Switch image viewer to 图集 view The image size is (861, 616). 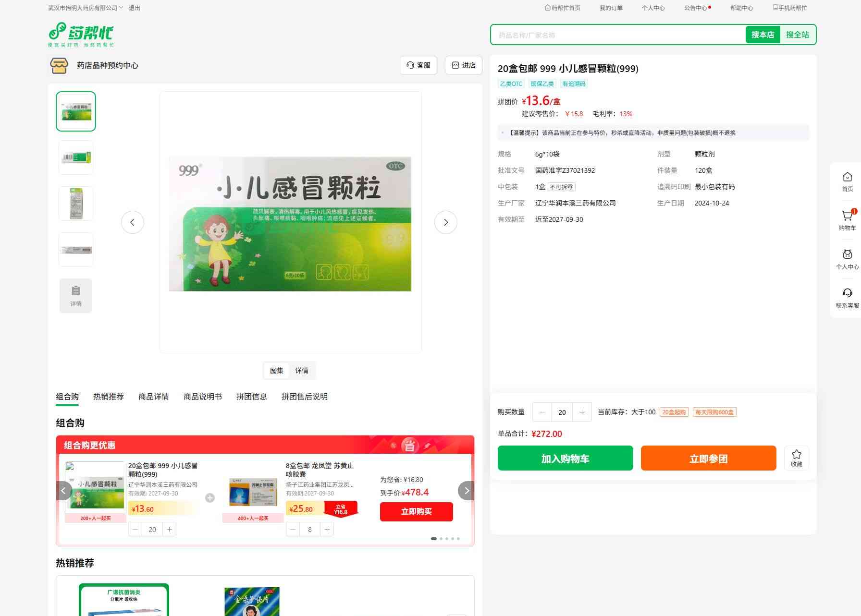(277, 371)
